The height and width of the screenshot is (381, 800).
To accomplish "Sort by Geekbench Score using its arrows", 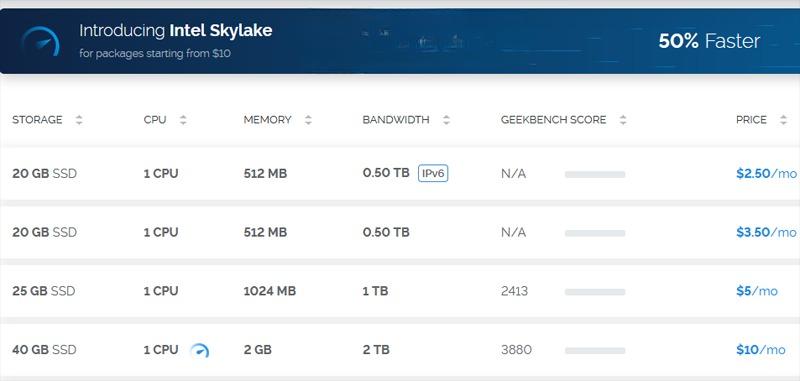I will pyautogui.click(x=623, y=120).
